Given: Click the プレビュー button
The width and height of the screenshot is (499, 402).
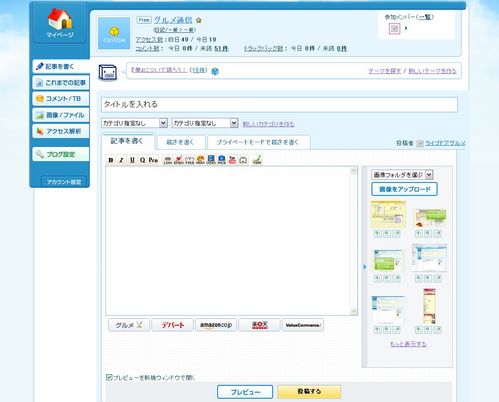Looking at the screenshot, I should point(245,392).
